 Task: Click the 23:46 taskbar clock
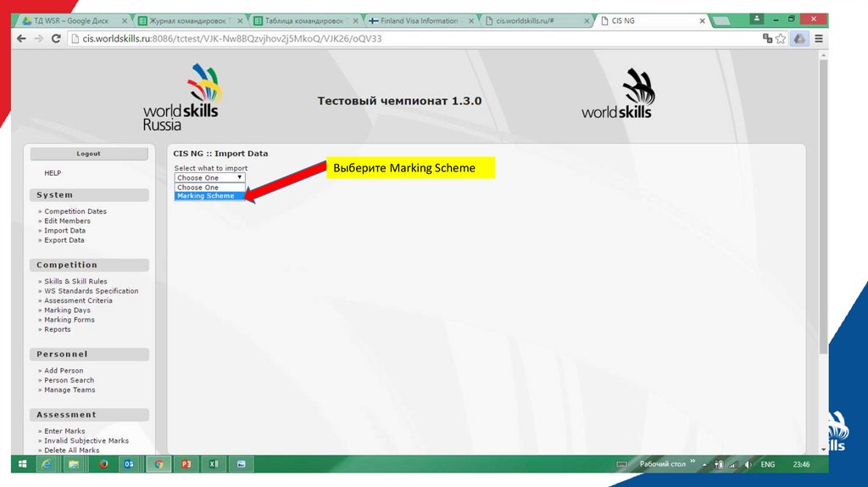point(801,464)
